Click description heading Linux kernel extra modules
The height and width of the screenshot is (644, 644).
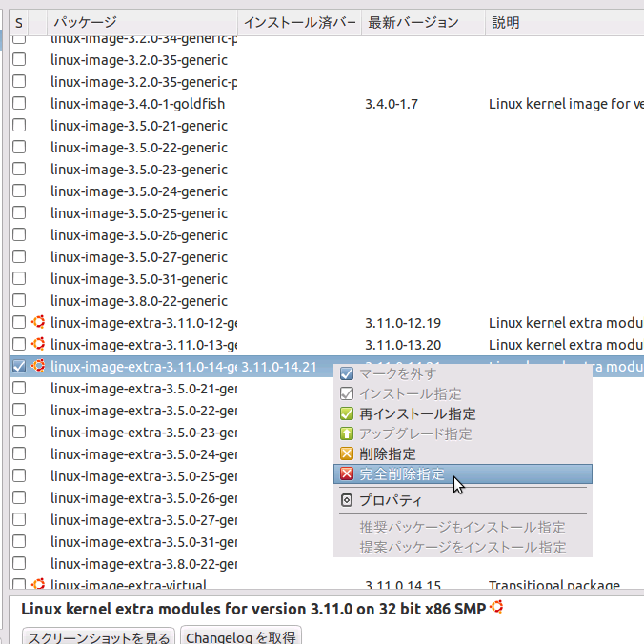click(x=253, y=609)
